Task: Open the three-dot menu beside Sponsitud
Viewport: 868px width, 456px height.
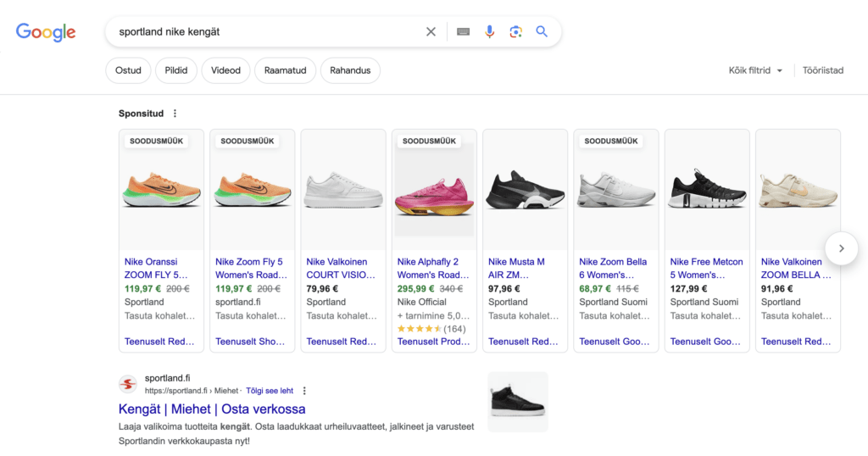Action: 175,114
